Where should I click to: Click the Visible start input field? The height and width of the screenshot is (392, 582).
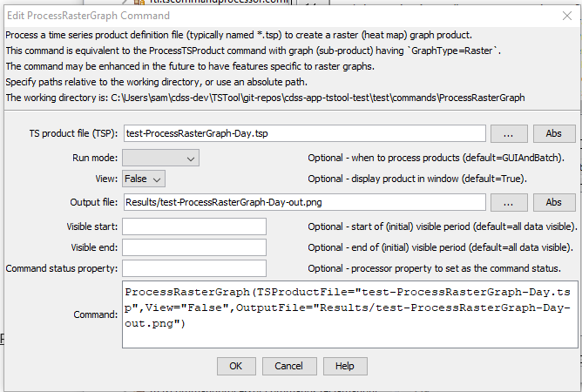click(x=194, y=226)
